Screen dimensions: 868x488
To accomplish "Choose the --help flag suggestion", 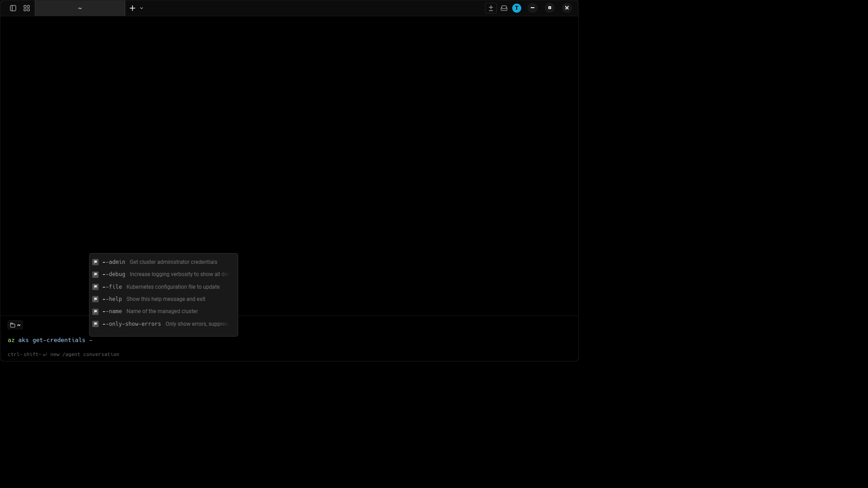I will [164, 299].
